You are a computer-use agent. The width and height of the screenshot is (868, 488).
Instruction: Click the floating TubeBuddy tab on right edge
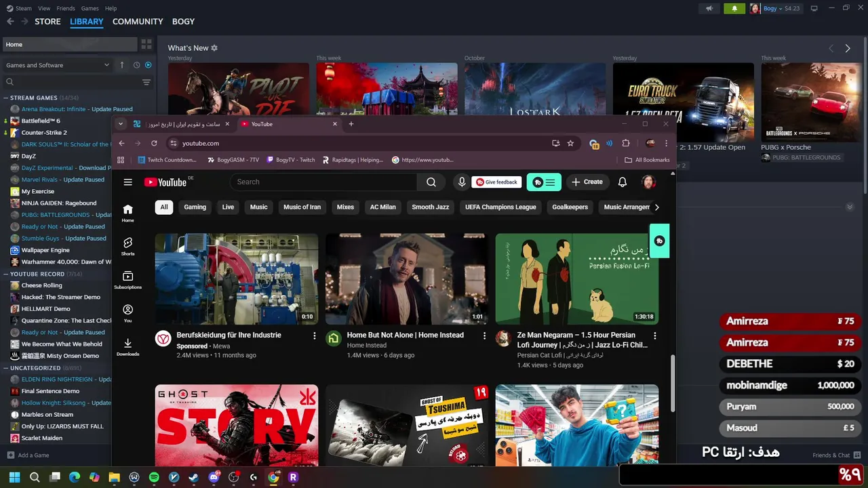659,241
